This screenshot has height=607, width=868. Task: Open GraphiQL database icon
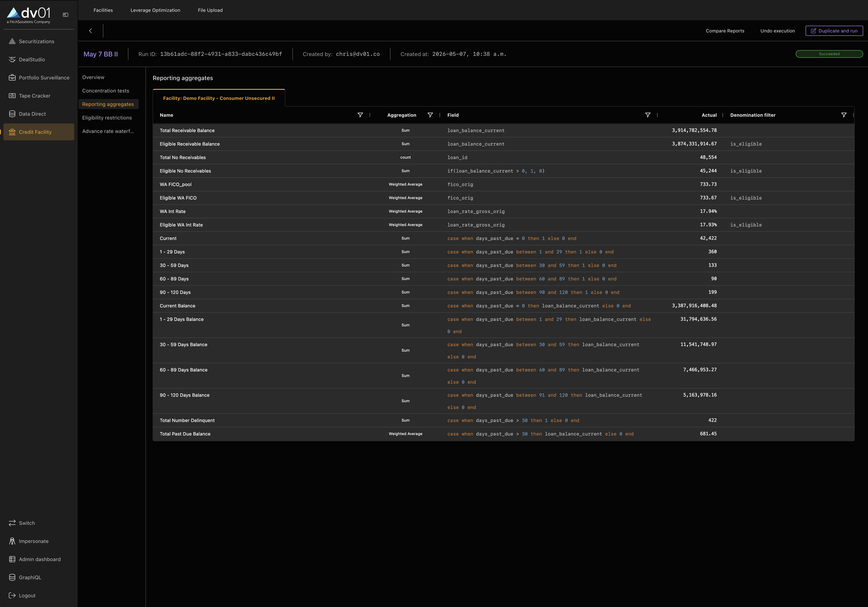pos(12,578)
